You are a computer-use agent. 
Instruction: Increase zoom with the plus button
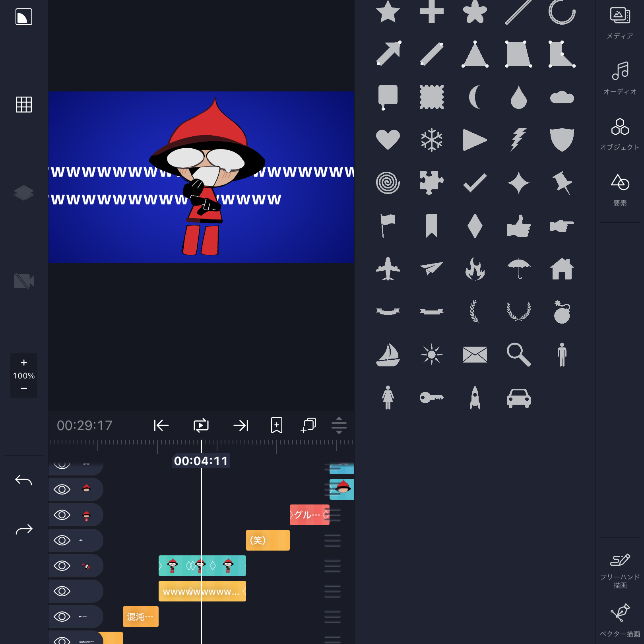[x=24, y=363]
